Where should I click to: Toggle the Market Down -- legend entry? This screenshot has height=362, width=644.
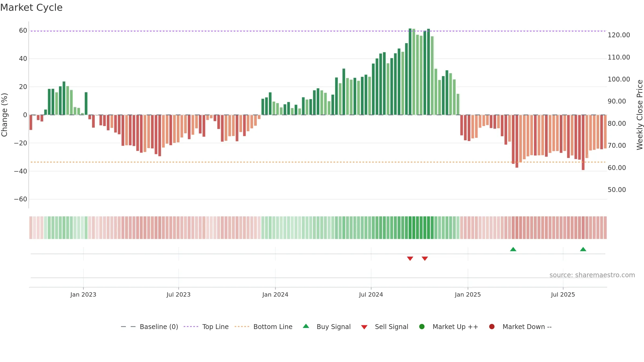(520, 327)
